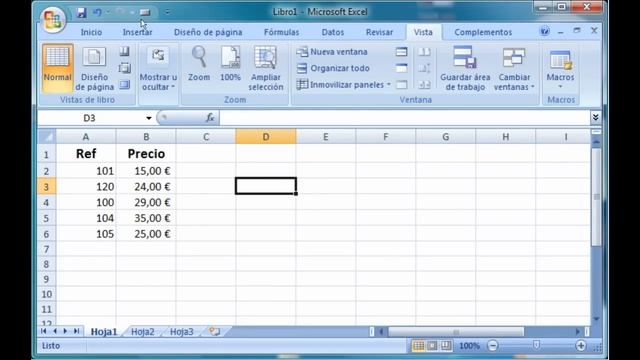Open the Office button menu
Screen dimensions: 640x360
(53, 19)
